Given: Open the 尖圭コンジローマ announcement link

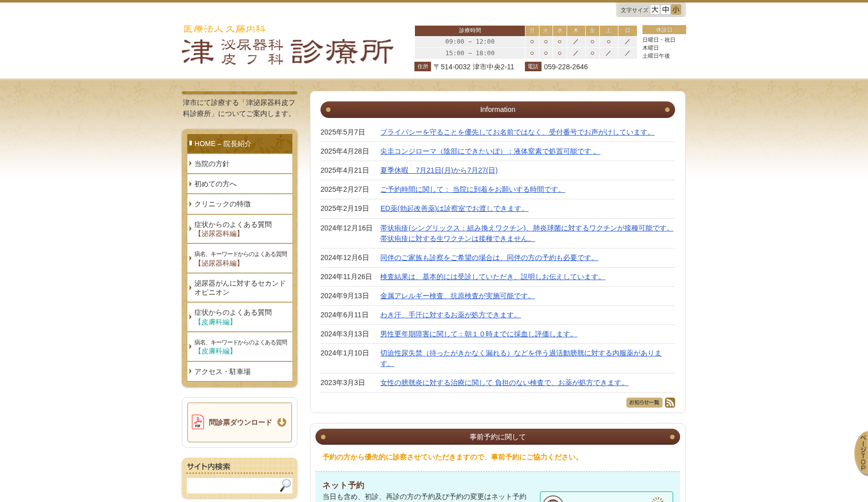Looking at the screenshot, I should pos(490,151).
